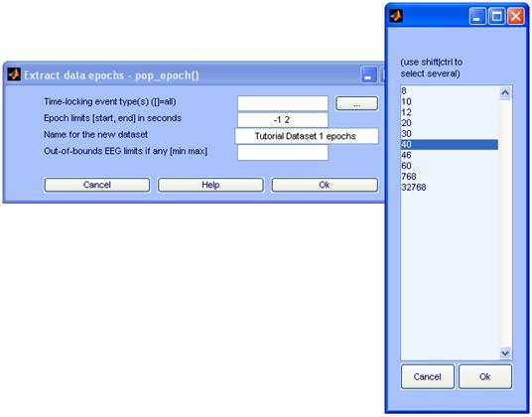Viewport: 532px width, 417px height.
Task: Click the MATLAB icon in event list window
Action: (x=396, y=16)
